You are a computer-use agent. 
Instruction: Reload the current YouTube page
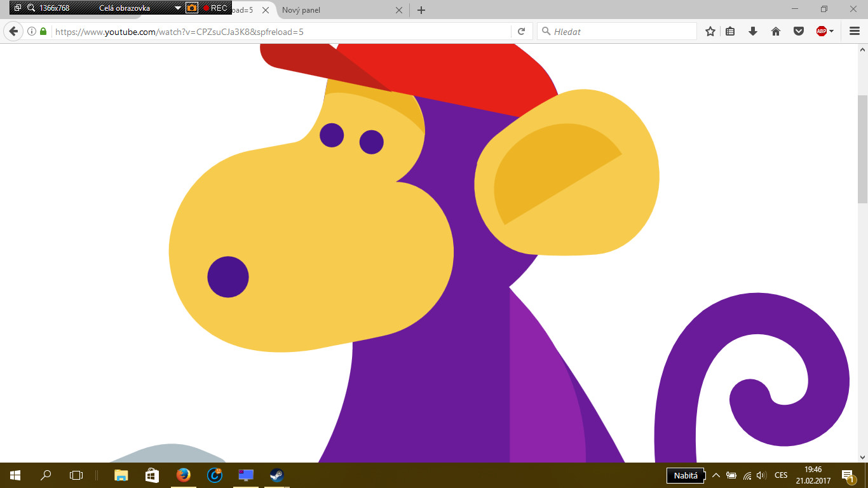pyautogui.click(x=521, y=31)
